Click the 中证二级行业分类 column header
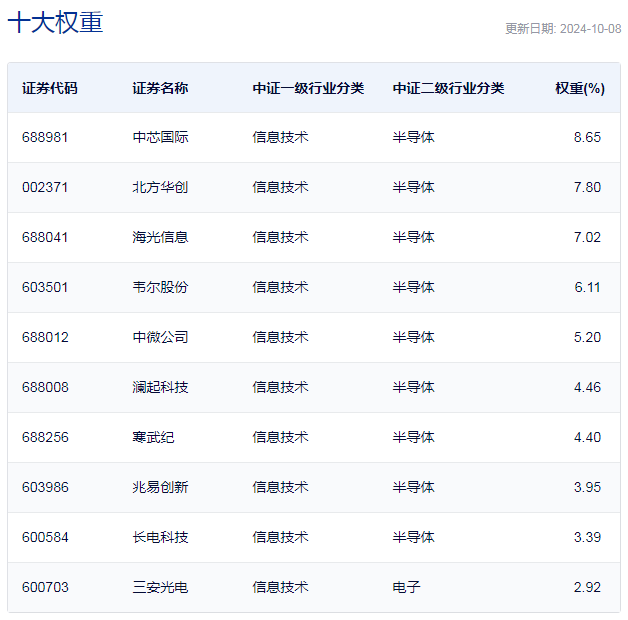 (448, 88)
